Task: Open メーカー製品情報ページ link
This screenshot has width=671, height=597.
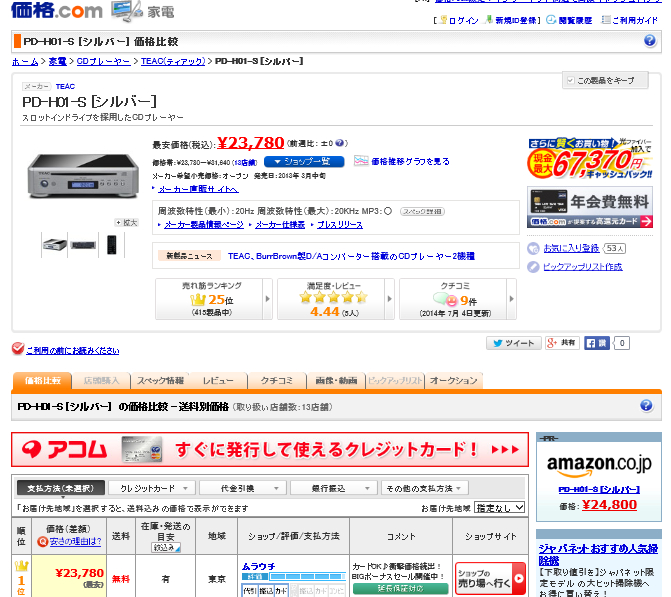Action: pos(204,225)
